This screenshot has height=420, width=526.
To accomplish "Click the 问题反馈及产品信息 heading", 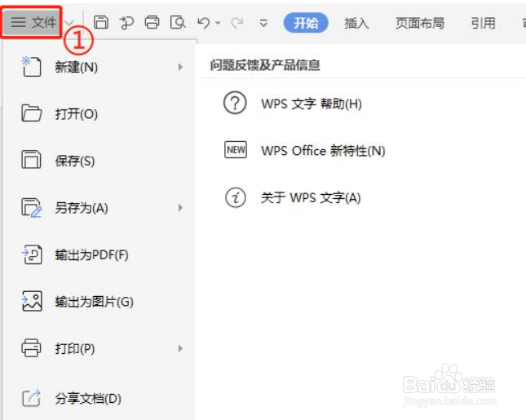I will (x=265, y=65).
